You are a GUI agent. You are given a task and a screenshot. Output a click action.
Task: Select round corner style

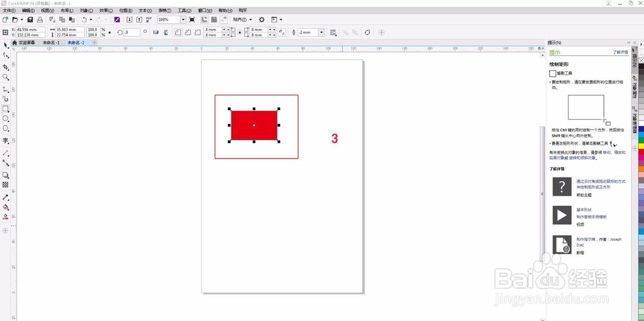178,32
